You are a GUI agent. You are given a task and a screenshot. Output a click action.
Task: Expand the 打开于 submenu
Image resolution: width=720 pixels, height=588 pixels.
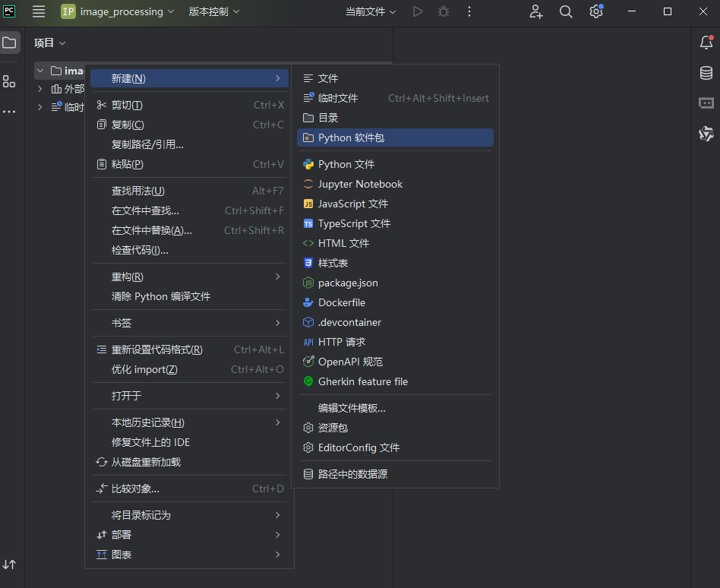tap(189, 396)
